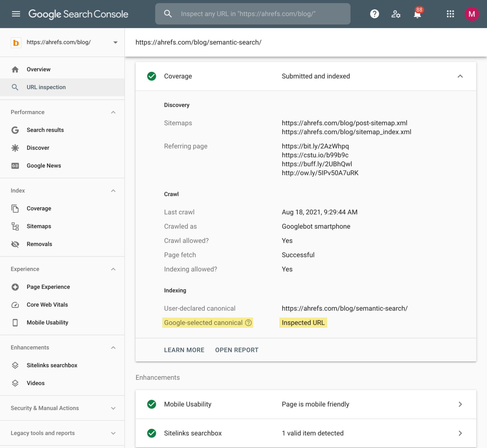The image size is (487, 448).
Task: Open the Core Web Vitals report
Action: (47, 305)
